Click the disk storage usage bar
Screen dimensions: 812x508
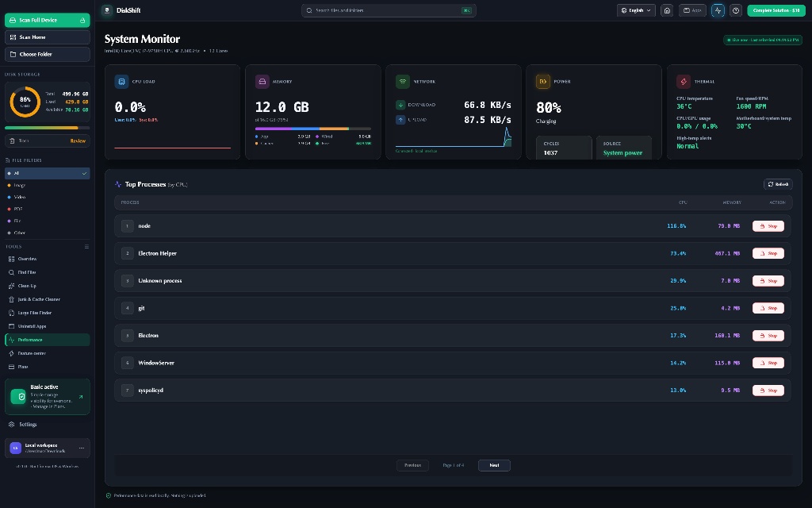tap(47, 128)
